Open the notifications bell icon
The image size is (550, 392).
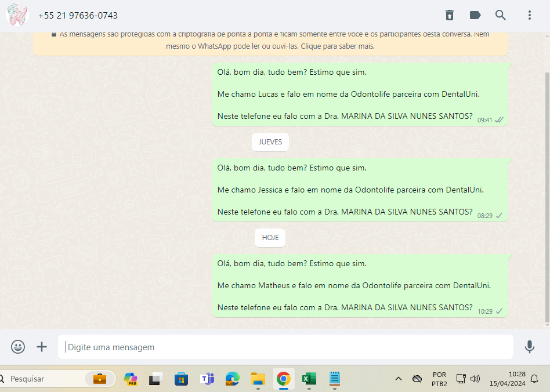click(x=534, y=379)
